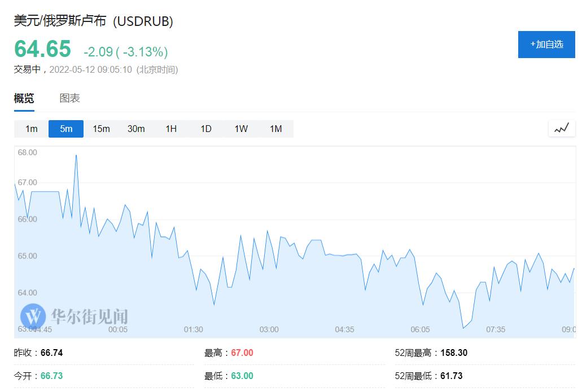The image size is (582, 392).
Task: Switch to the 30m interval
Action: click(x=136, y=129)
